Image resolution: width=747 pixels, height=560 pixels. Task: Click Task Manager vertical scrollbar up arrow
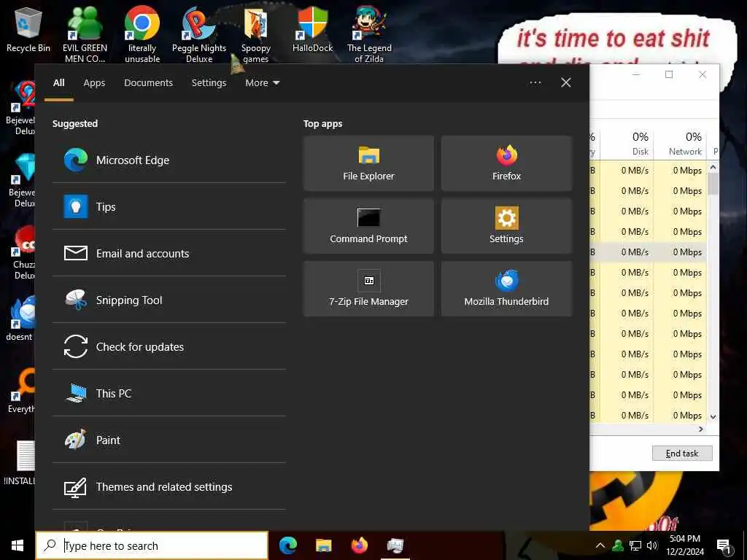(x=713, y=167)
